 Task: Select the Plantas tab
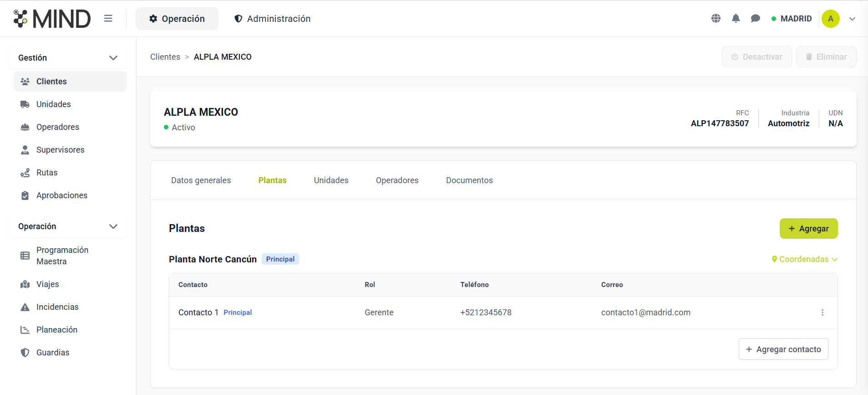point(273,180)
